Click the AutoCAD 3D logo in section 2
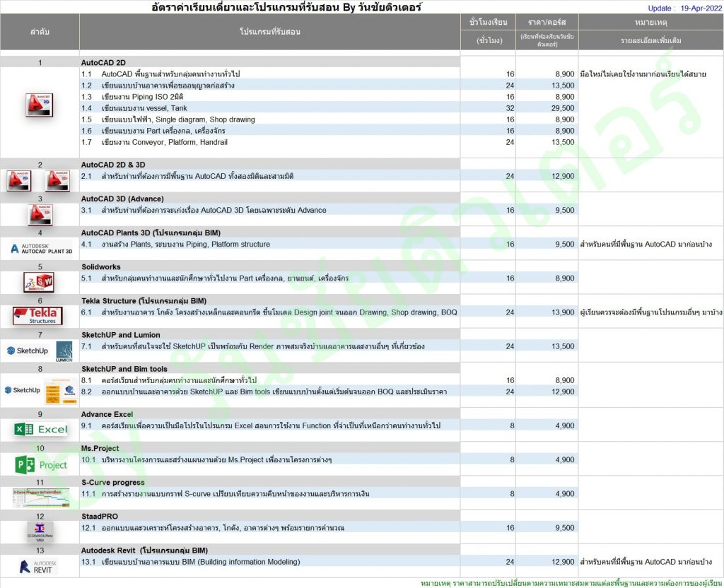This screenshot has width=724, height=588. (58, 180)
